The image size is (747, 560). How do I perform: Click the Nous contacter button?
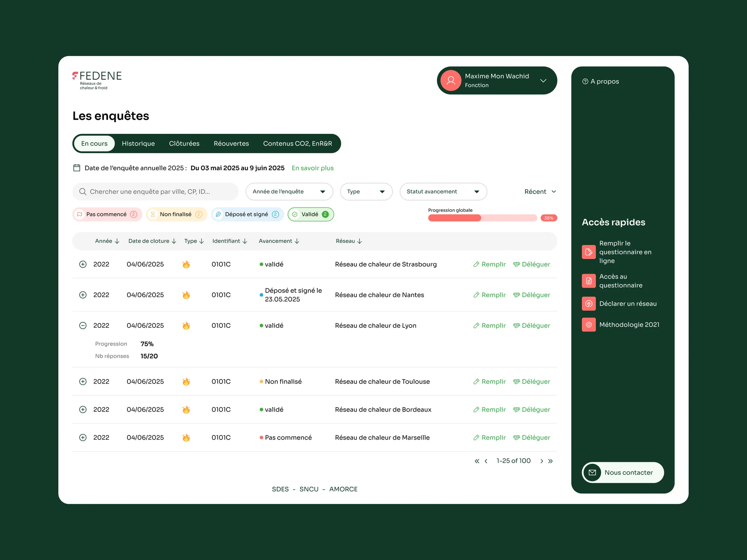(623, 472)
